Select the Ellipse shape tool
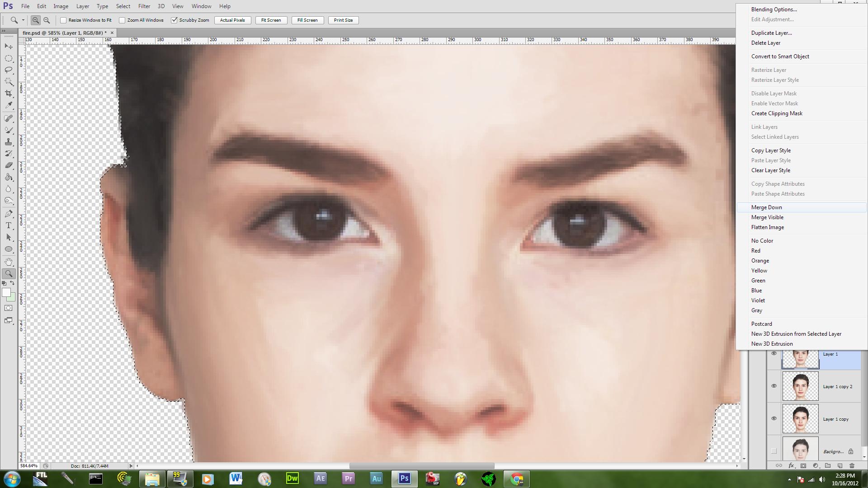The image size is (868, 488). pos(9,249)
